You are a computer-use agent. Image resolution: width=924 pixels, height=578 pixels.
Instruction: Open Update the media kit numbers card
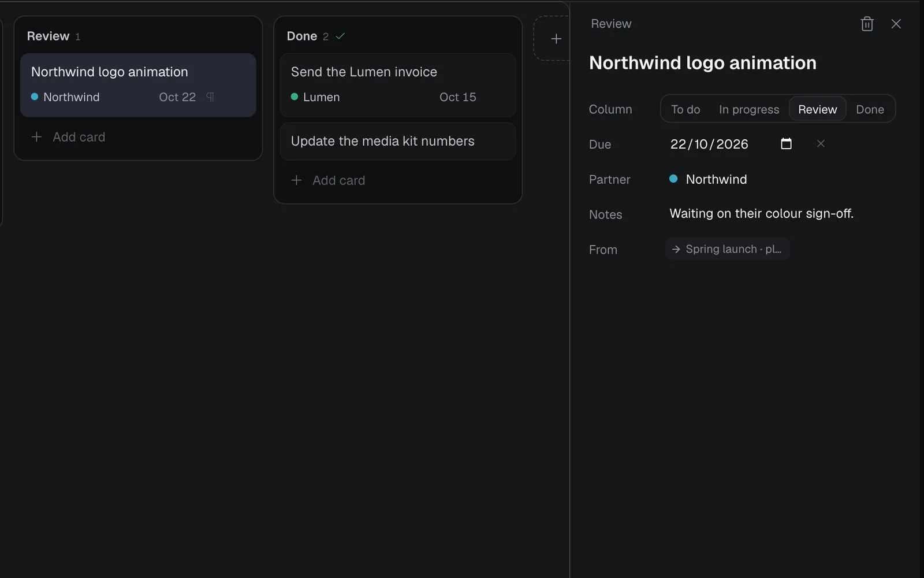398,141
